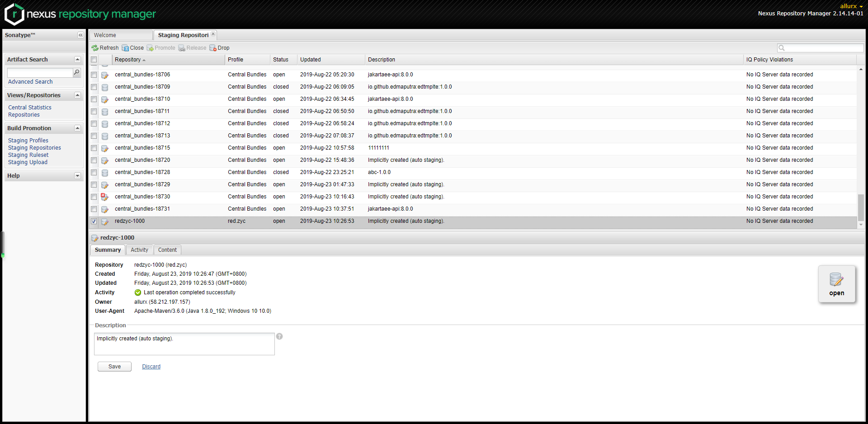Open the Staging Profiles link

coord(28,141)
